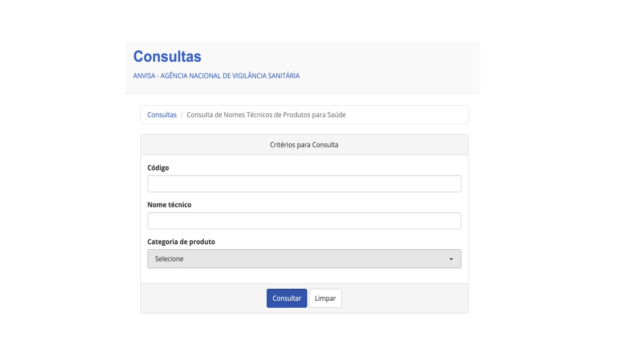Click the current breadcrumb page text

point(266,115)
